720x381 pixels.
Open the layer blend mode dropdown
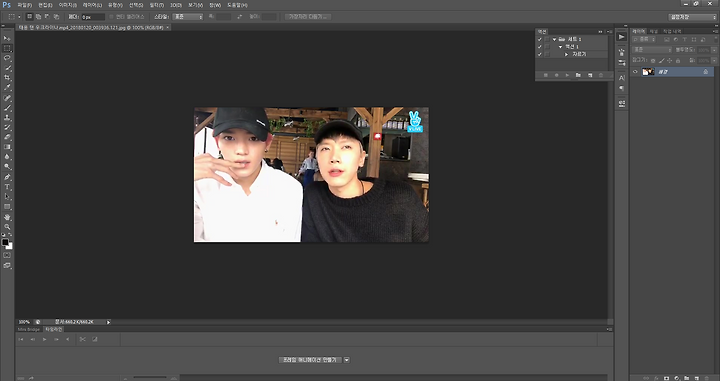pyautogui.click(x=652, y=50)
